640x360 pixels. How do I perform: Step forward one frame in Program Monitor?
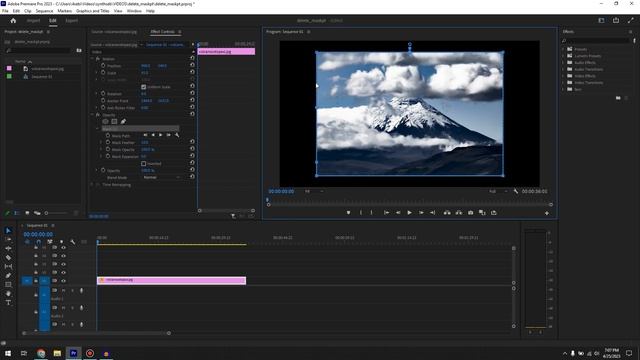coord(421,213)
